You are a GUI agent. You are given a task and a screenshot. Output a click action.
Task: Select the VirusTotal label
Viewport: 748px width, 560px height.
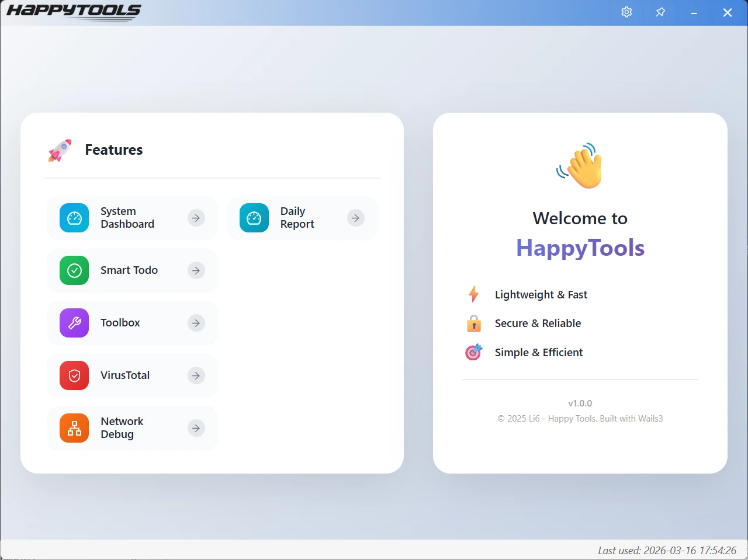125,375
